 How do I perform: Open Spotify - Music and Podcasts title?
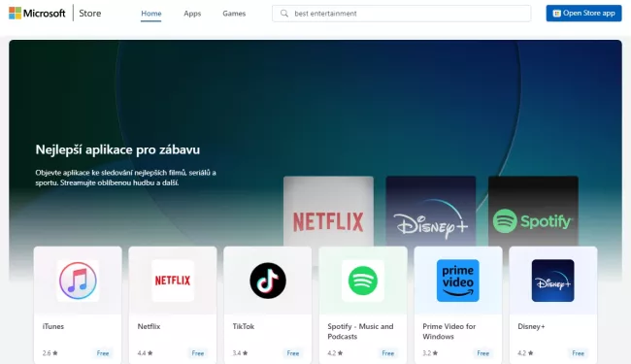tap(360, 331)
